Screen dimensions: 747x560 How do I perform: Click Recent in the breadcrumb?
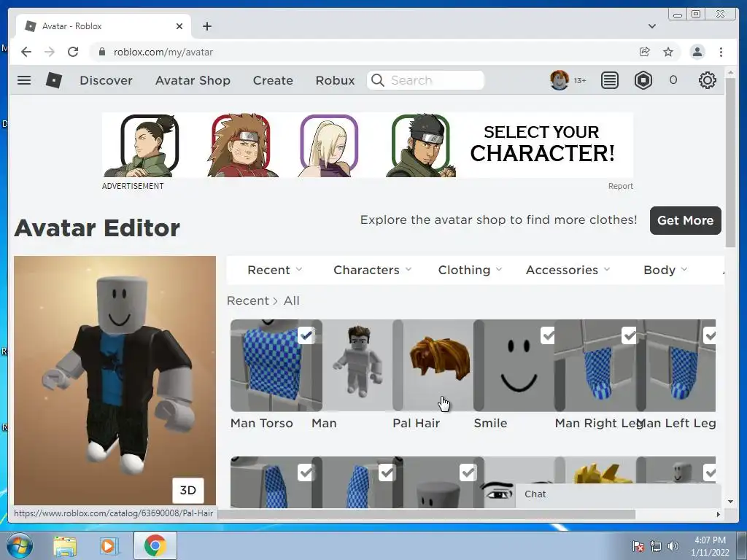click(248, 301)
